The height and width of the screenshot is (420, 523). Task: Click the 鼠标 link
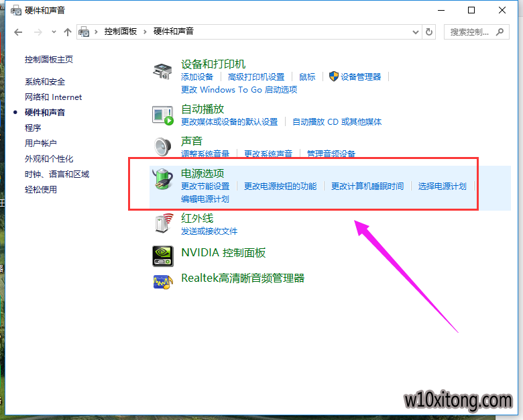click(307, 77)
